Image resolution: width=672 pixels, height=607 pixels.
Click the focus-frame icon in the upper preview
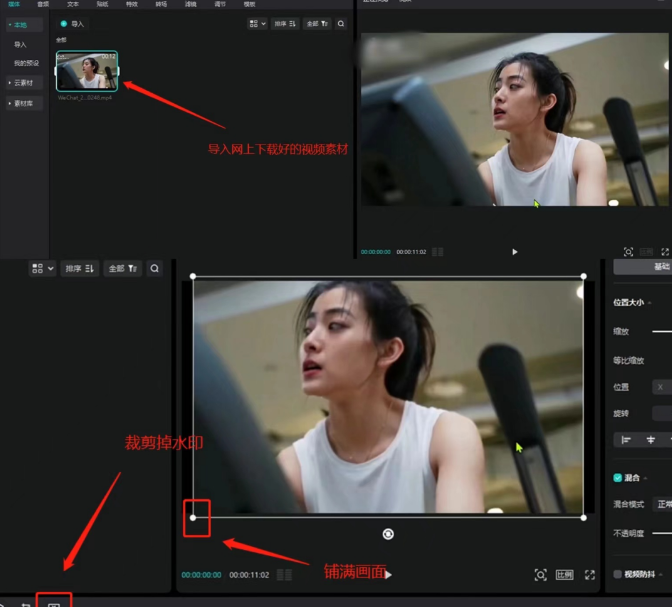(x=628, y=252)
